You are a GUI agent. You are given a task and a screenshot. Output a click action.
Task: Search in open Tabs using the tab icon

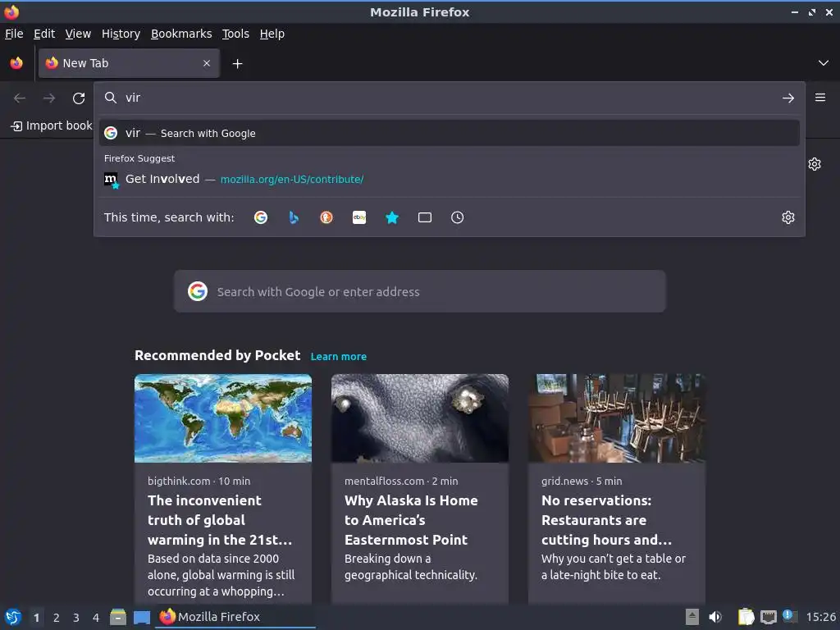pyautogui.click(x=425, y=217)
